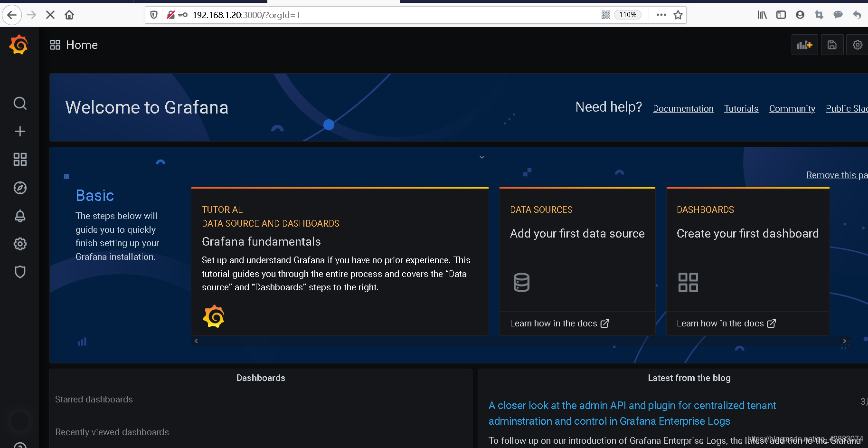Click the grid icon in Dashboards card
This screenshot has width=868, height=448.
coord(688,282)
